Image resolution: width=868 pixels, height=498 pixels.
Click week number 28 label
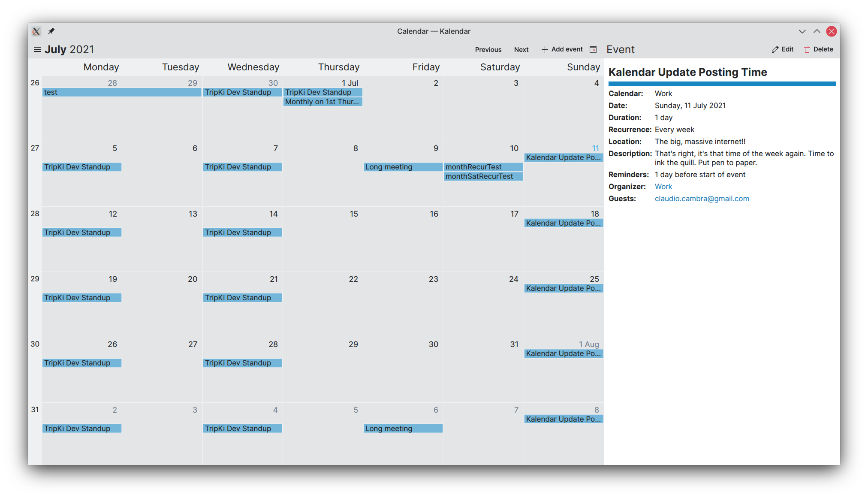tap(35, 214)
